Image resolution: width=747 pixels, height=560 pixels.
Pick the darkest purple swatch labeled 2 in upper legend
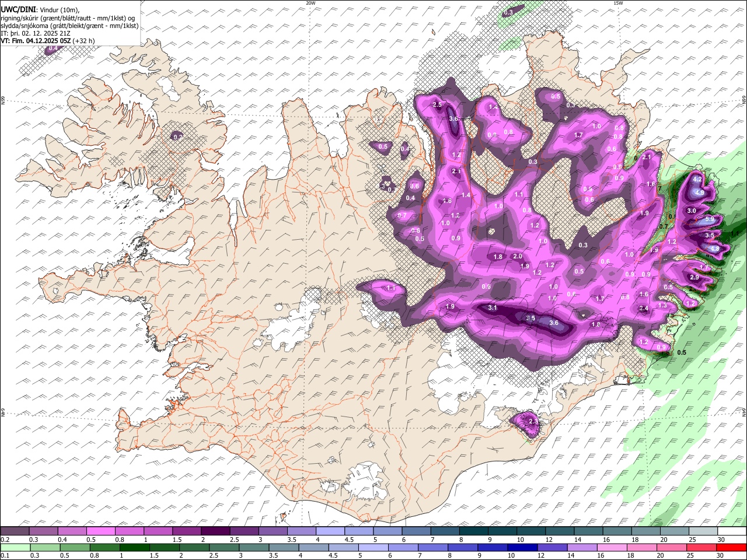click(215, 531)
